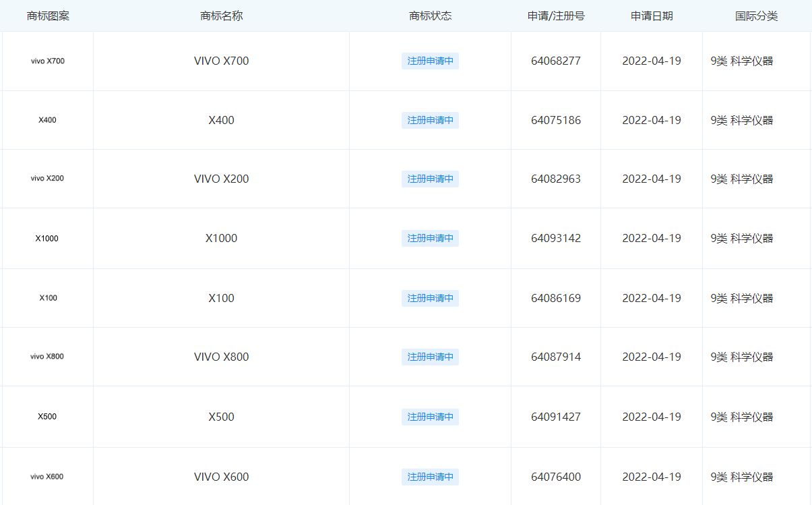Click application date in VIVO X200 row

652,179
